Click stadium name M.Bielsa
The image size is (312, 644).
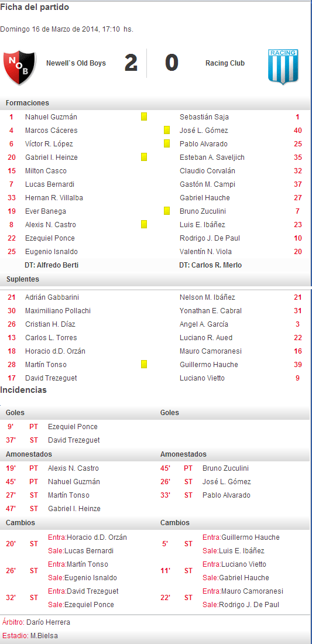pos(44,636)
